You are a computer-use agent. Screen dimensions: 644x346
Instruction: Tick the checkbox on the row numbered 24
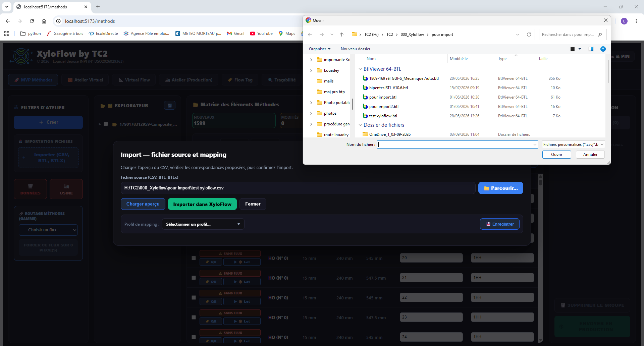coord(194,337)
